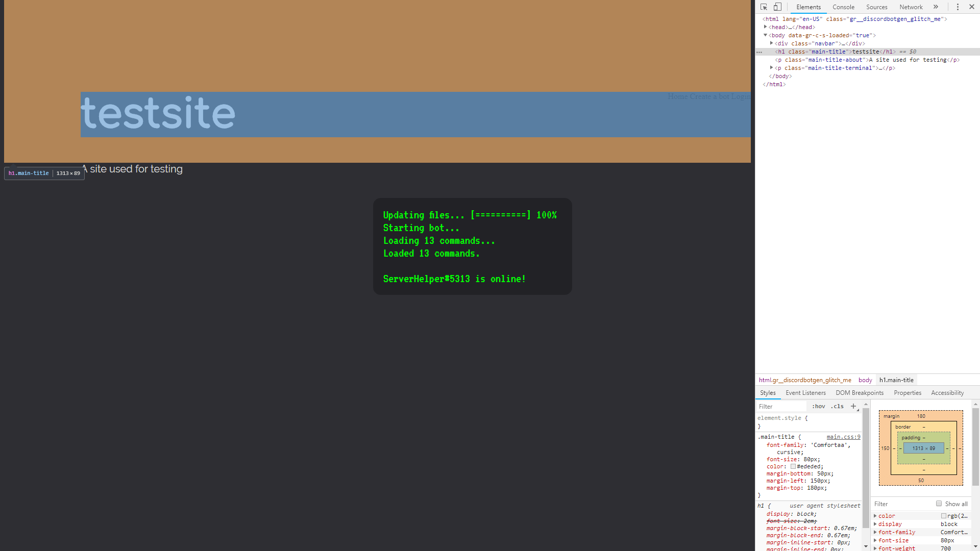Expand the main-title-terminal paragraph node
The image size is (980, 551).
pyautogui.click(x=771, y=68)
